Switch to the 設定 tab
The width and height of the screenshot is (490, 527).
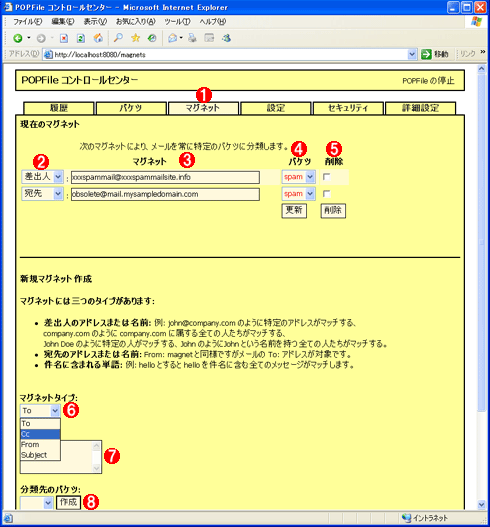tap(276, 108)
